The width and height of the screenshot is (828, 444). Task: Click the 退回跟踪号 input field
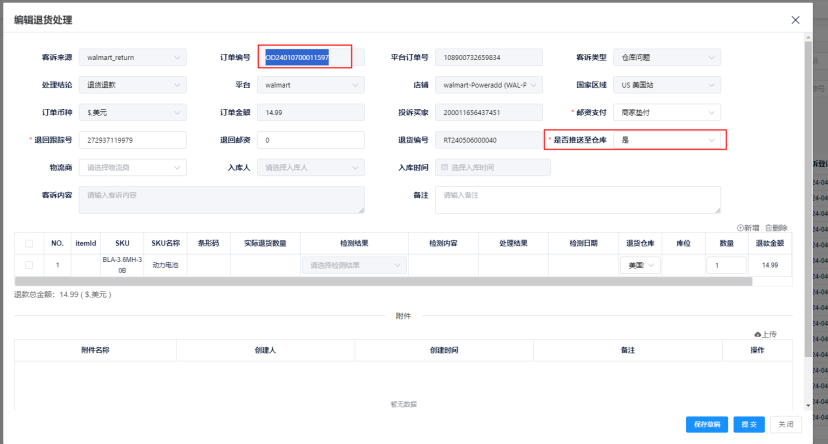coord(135,140)
